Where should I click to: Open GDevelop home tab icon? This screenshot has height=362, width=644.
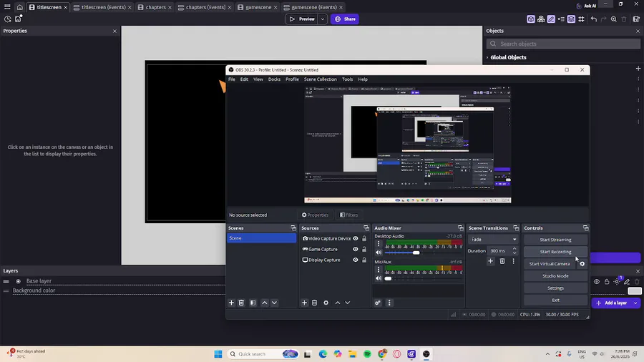click(x=20, y=7)
